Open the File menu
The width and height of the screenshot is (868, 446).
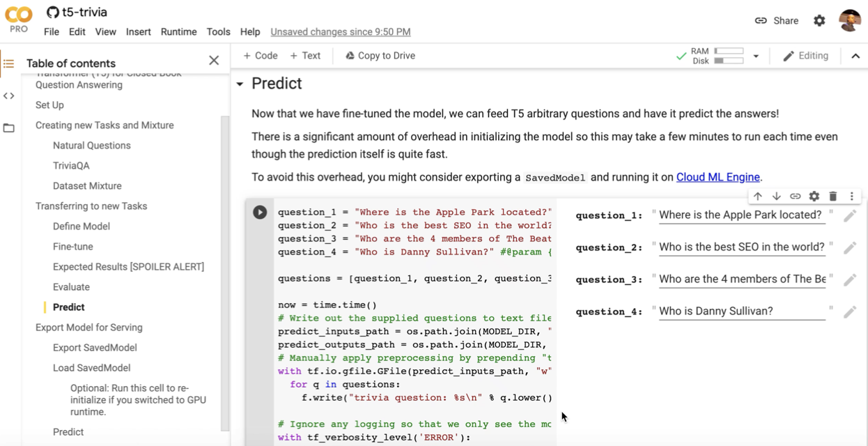tap(52, 32)
